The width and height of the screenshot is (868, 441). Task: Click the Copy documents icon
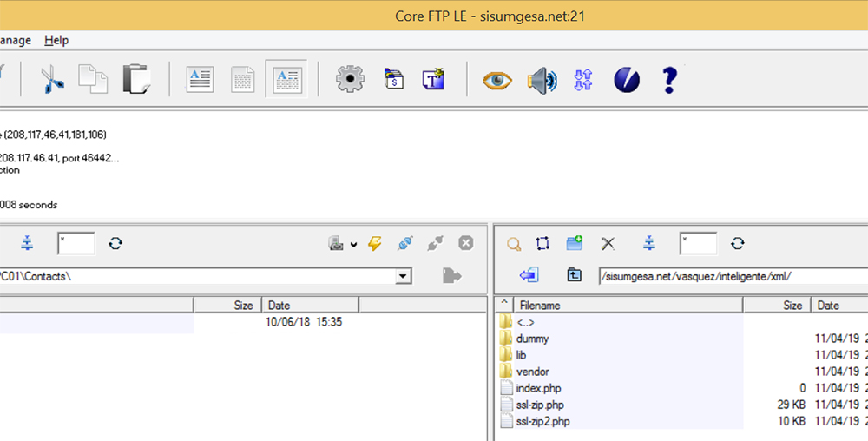coord(93,79)
